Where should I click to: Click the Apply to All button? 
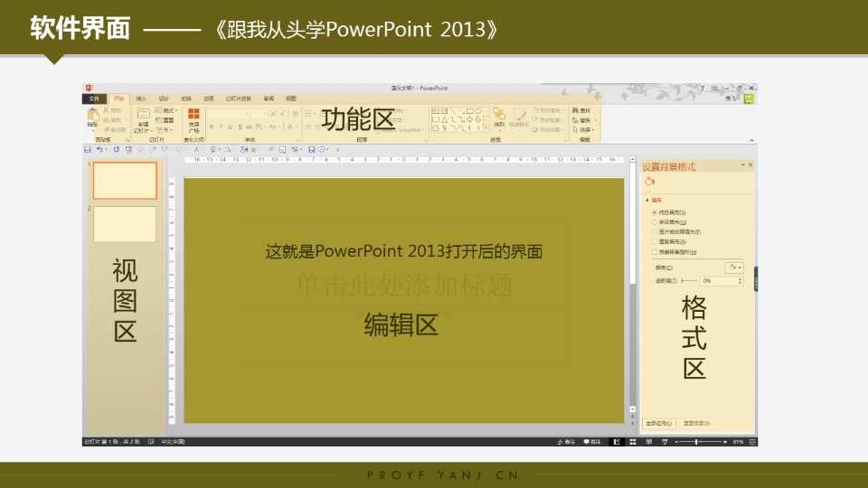pyautogui.click(x=659, y=423)
